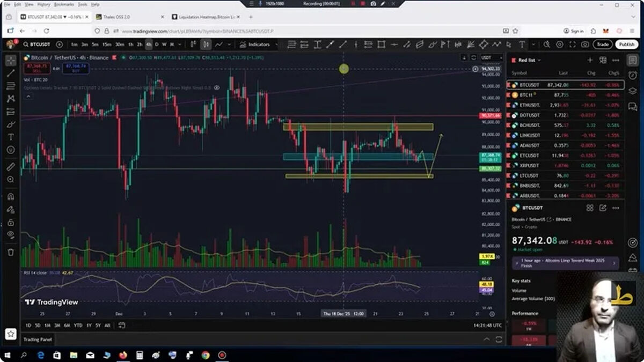Select the 15m timeframe

[x=107, y=45]
